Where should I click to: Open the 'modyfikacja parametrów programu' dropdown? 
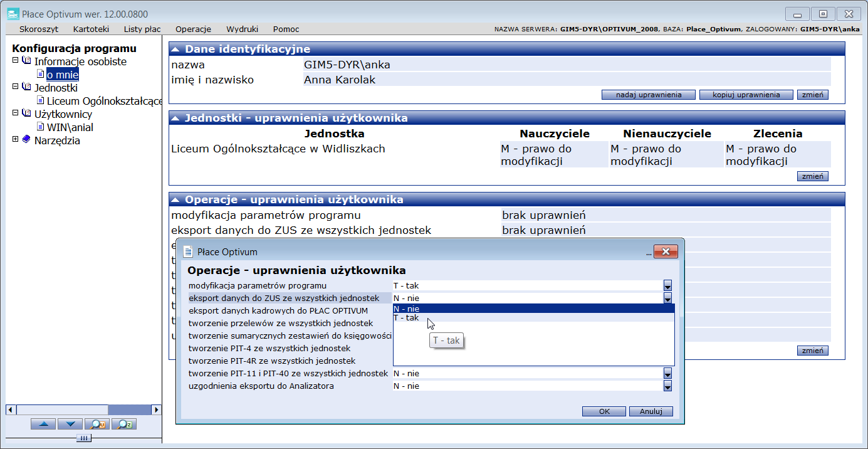coord(667,285)
